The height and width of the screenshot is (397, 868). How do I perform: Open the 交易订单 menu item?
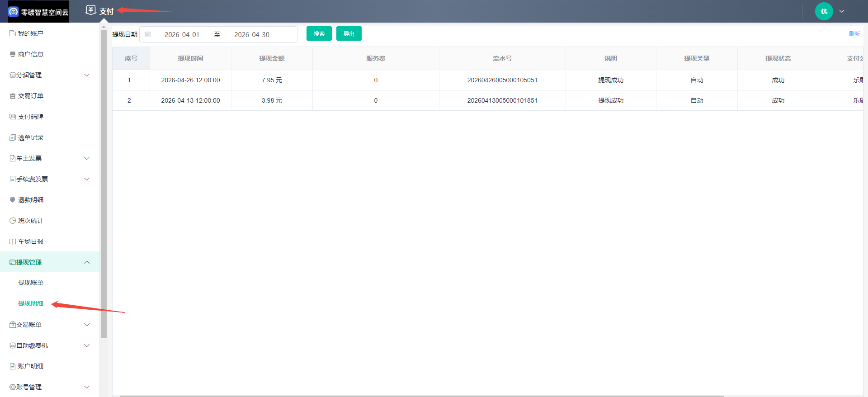(x=50, y=96)
